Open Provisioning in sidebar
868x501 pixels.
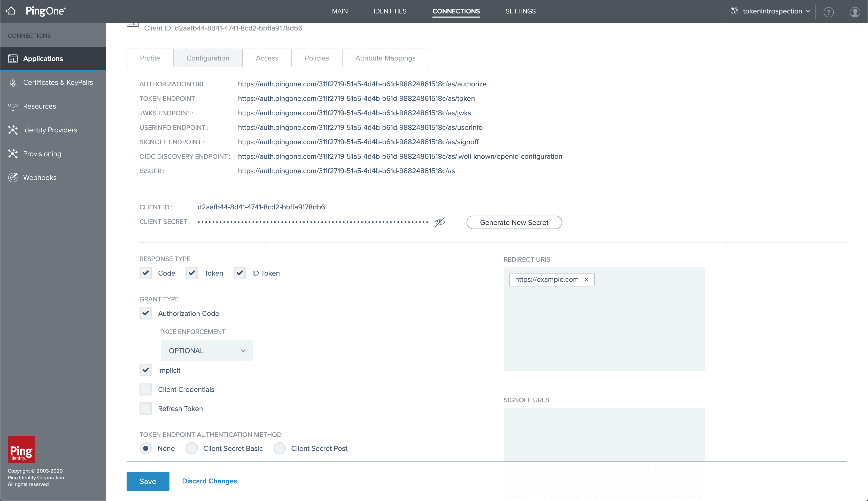pyautogui.click(x=53, y=154)
